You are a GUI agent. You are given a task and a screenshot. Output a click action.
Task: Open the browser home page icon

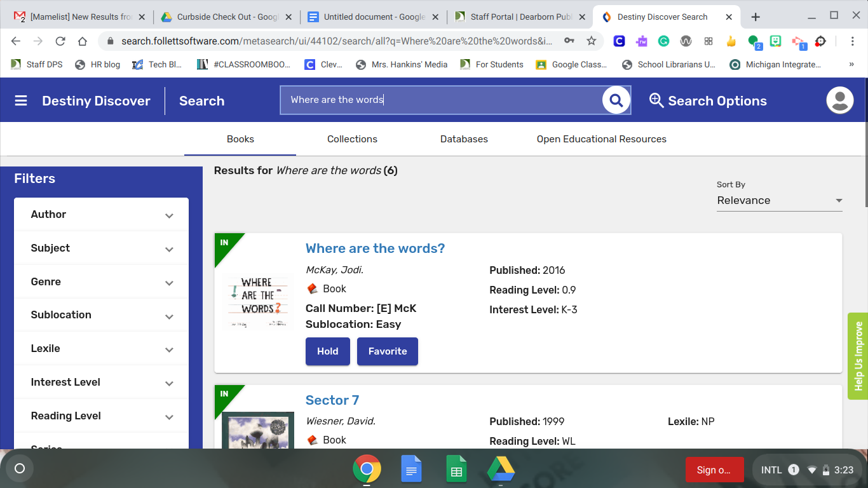pos(83,41)
